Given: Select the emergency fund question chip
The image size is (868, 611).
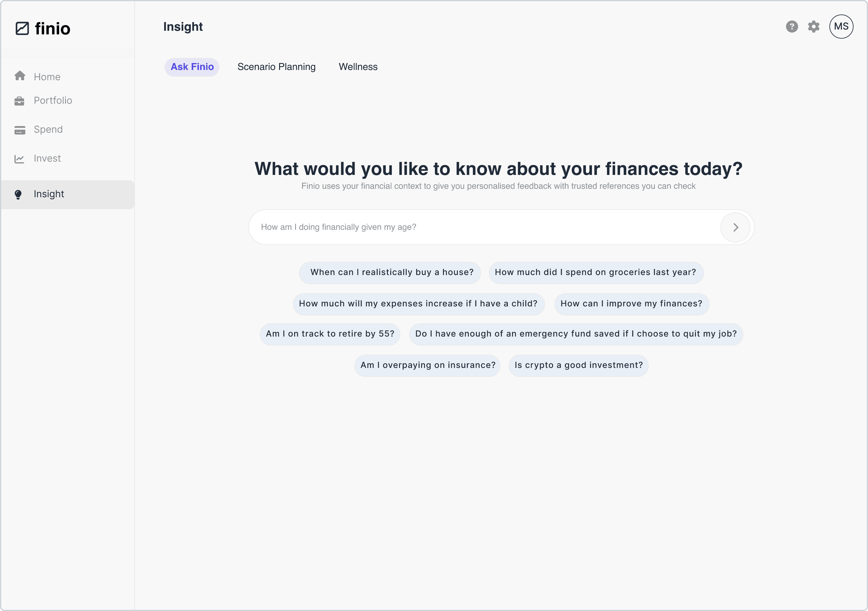Looking at the screenshot, I should point(576,334).
